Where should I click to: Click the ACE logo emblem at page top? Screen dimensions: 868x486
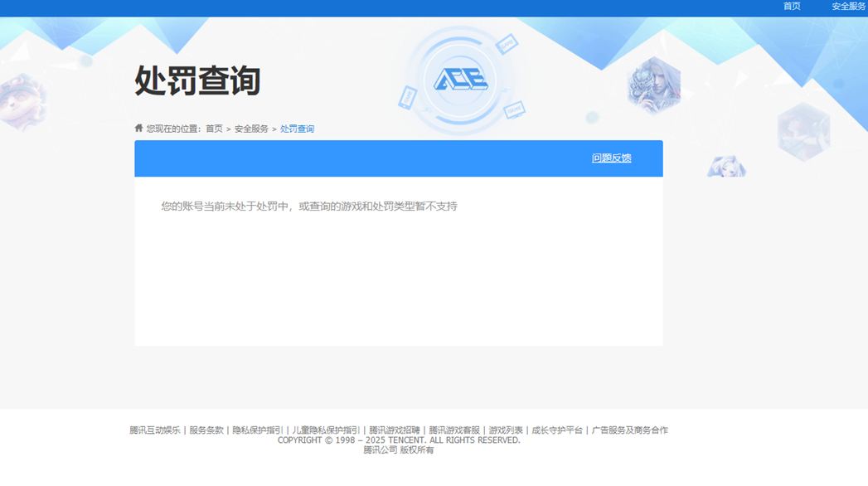pyautogui.click(x=459, y=79)
